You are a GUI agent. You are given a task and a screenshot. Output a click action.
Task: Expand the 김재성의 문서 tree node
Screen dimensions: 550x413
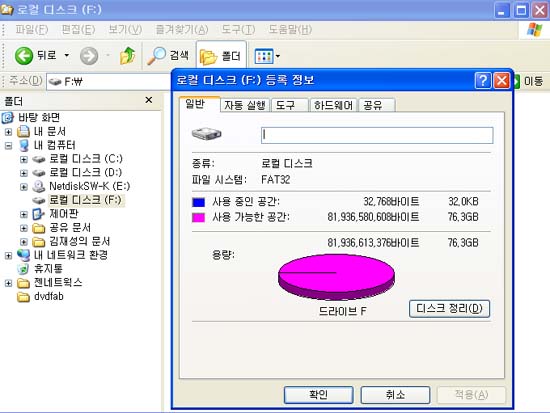(24, 242)
